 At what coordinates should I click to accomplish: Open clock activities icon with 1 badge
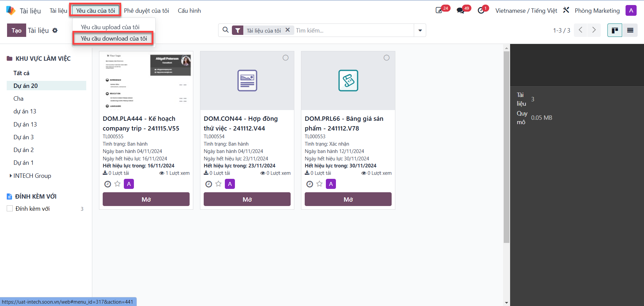481,10
